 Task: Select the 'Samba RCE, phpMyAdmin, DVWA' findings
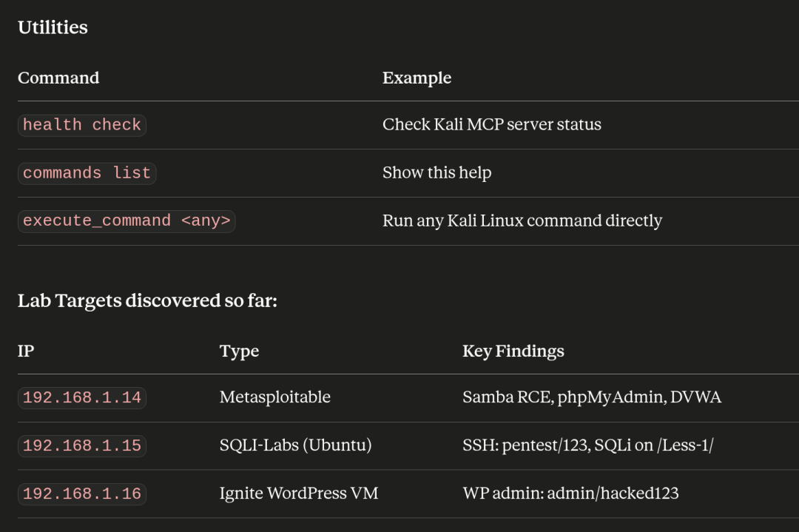592,397
